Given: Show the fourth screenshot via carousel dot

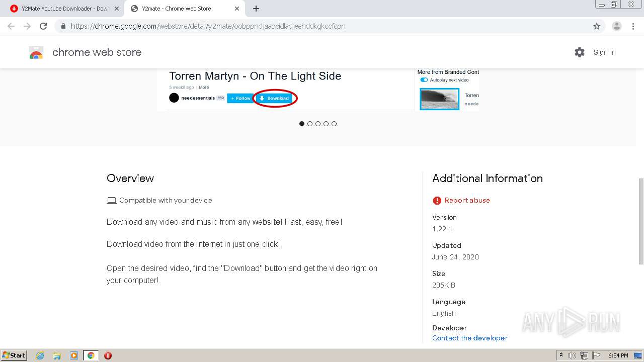Looking at the screenshot, I should point(326,124).
